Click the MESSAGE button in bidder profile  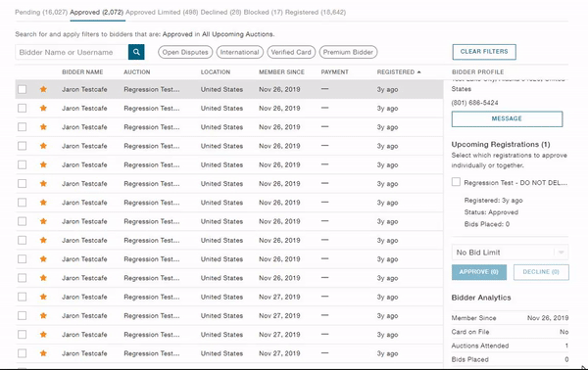[x=507, y=118]
